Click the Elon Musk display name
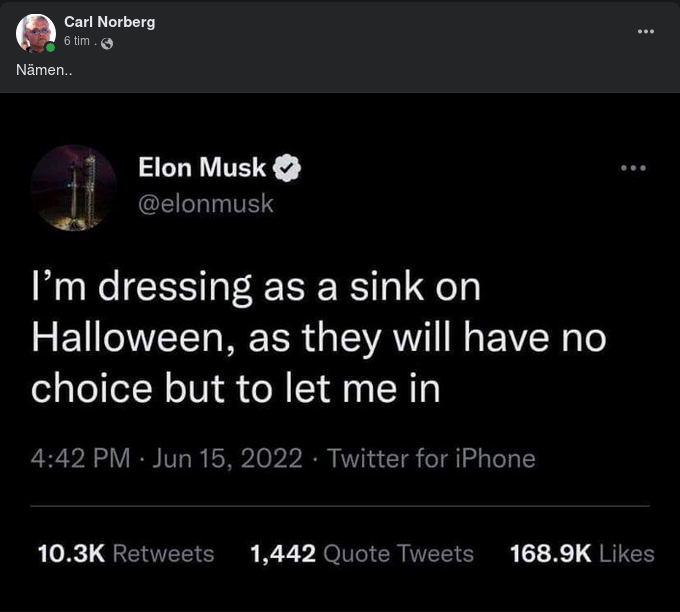 point(202,167)
